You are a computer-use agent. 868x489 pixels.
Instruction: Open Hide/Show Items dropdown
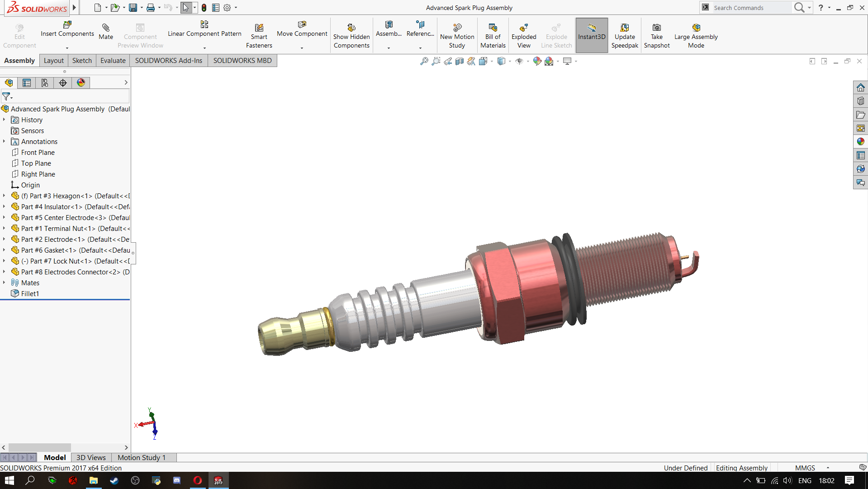click(x=528, y=61)
